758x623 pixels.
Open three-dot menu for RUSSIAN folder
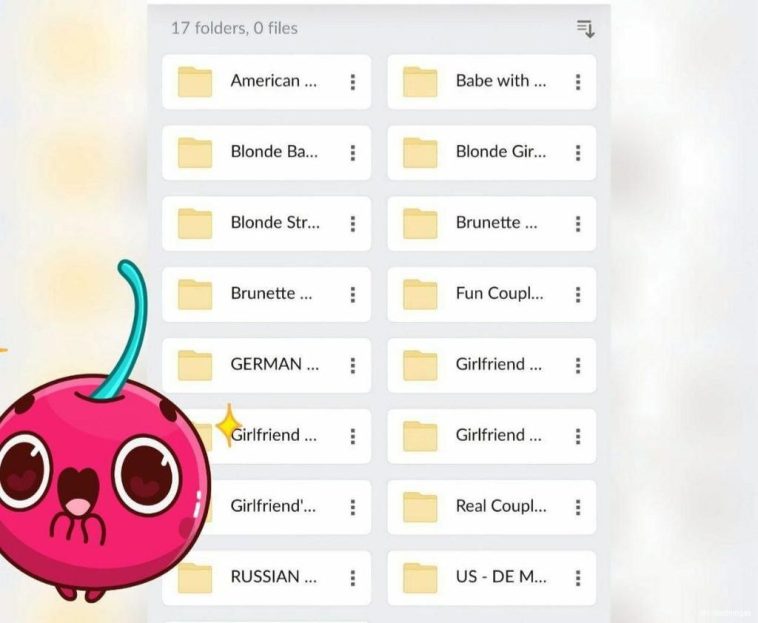click(353, 578)
